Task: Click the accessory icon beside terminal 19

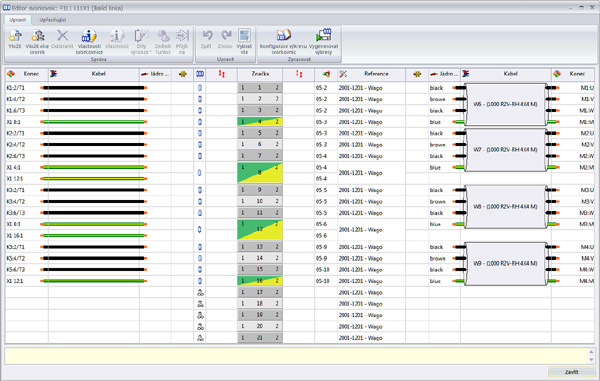Action: pyautogui.click(x=200, y=315)
